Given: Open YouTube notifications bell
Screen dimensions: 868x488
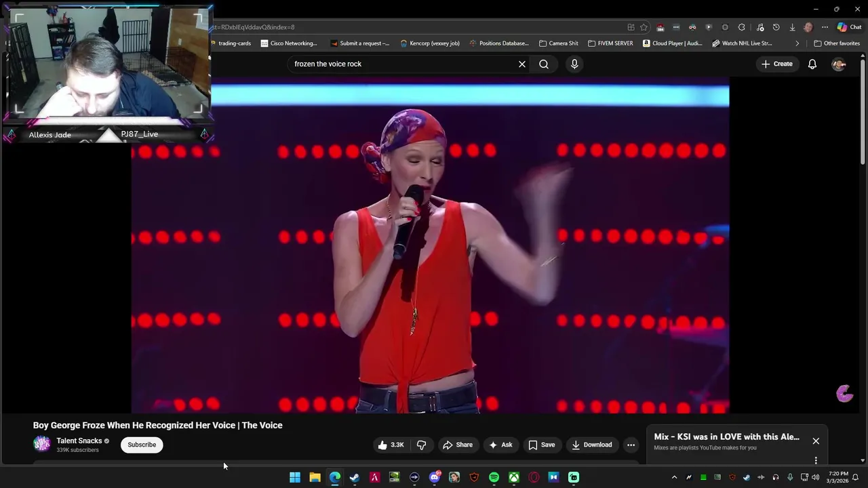Looking at the screenshot, I should (x=812, y=64).
